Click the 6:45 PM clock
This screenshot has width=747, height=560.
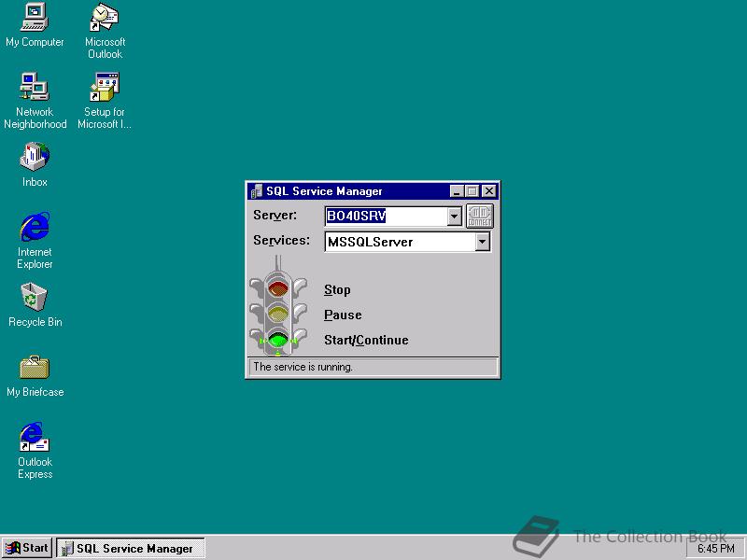[715, 549]
